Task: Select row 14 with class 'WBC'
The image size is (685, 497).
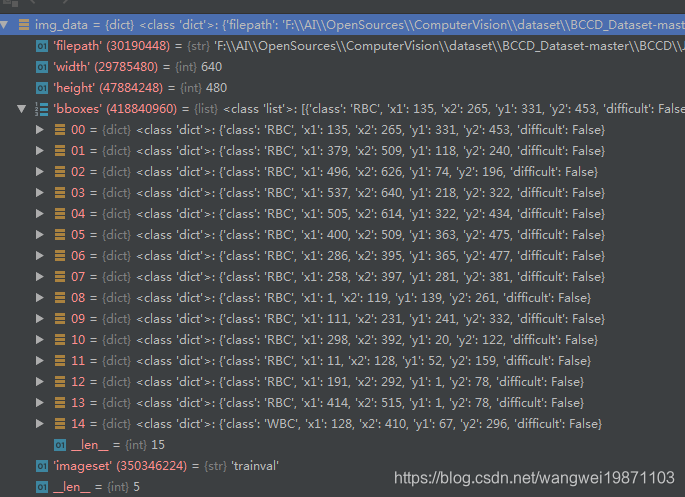Action: click(342, 423)
